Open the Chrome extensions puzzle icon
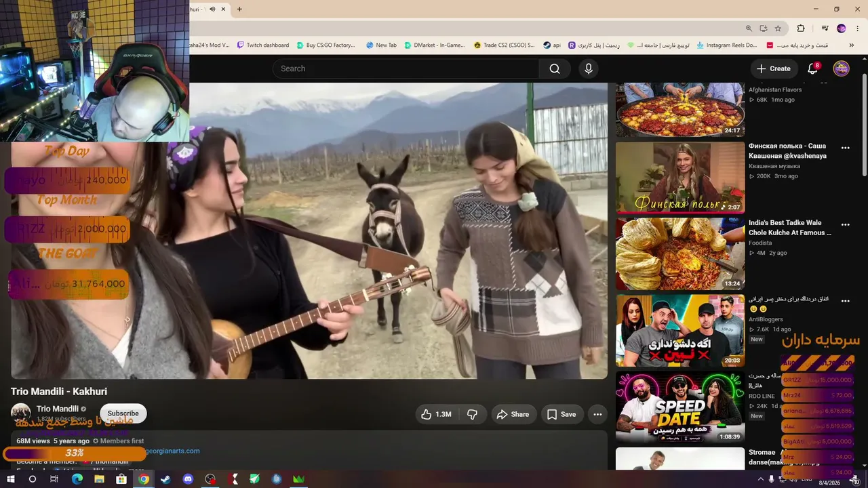Image resolution: width=868 pixels, height=488 pixels. click(801, 28)
